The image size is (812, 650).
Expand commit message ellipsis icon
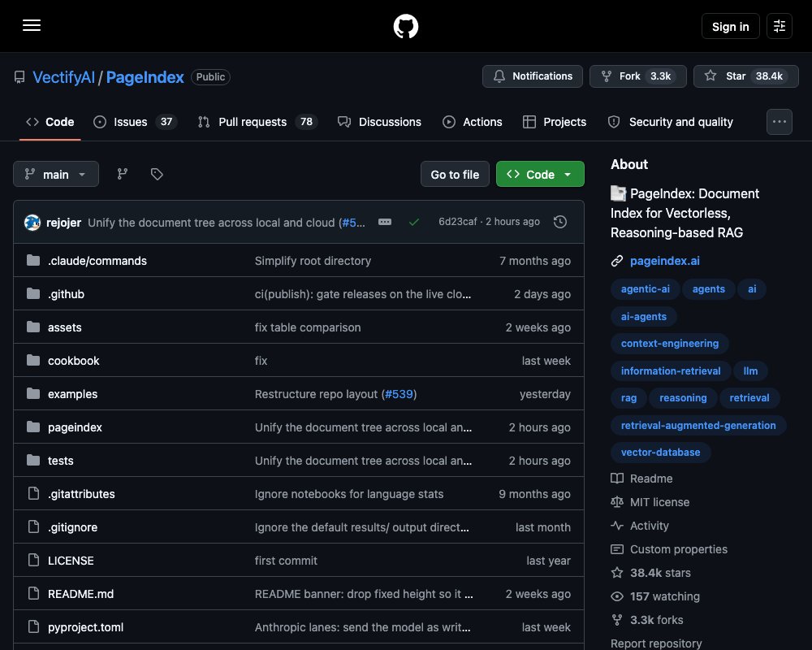click(x=385, y=222)
